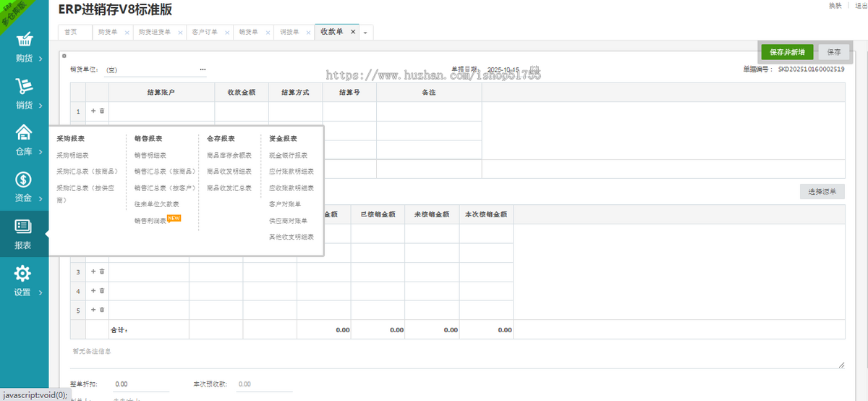
Task: Open 商品收发汇总表 report
Action: point(229,188)
